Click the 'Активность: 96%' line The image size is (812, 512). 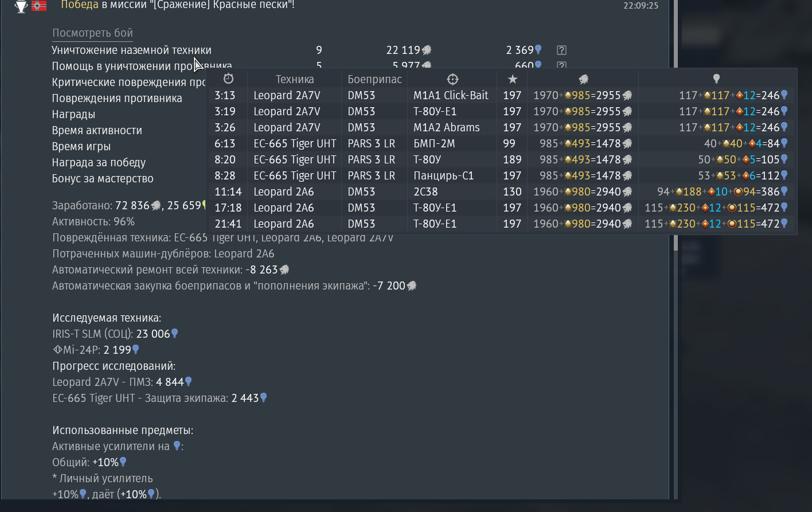tap(93, 221)
